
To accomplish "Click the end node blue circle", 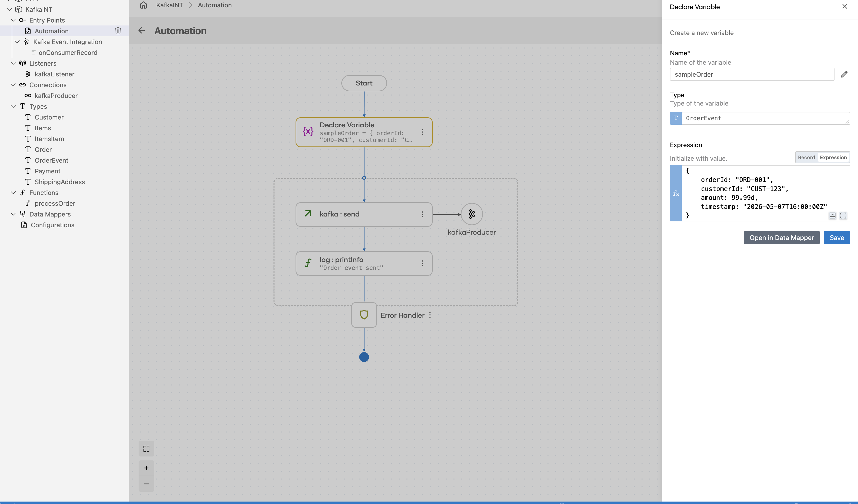I will point(364,357).
